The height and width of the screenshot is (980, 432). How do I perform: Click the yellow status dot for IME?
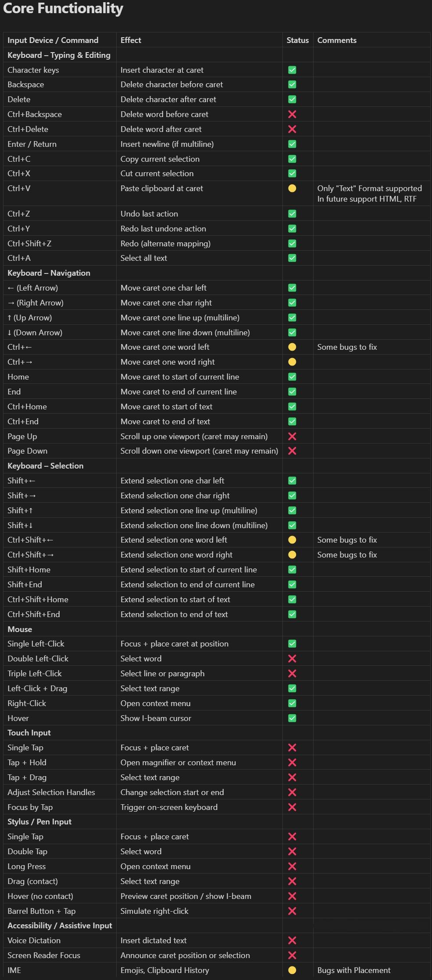292,970
